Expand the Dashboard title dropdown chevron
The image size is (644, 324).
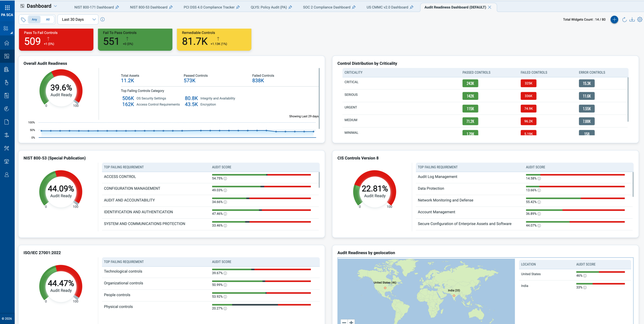click(56, 6)
